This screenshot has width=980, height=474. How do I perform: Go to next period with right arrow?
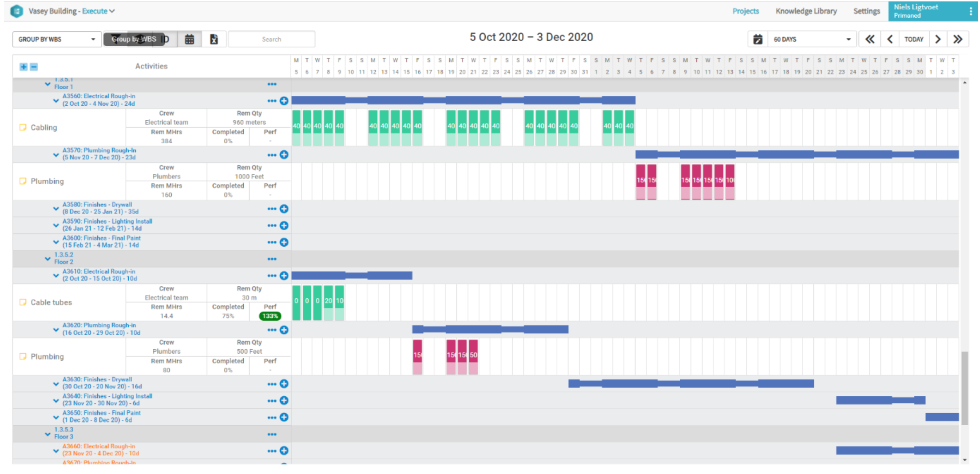point(937,39)
